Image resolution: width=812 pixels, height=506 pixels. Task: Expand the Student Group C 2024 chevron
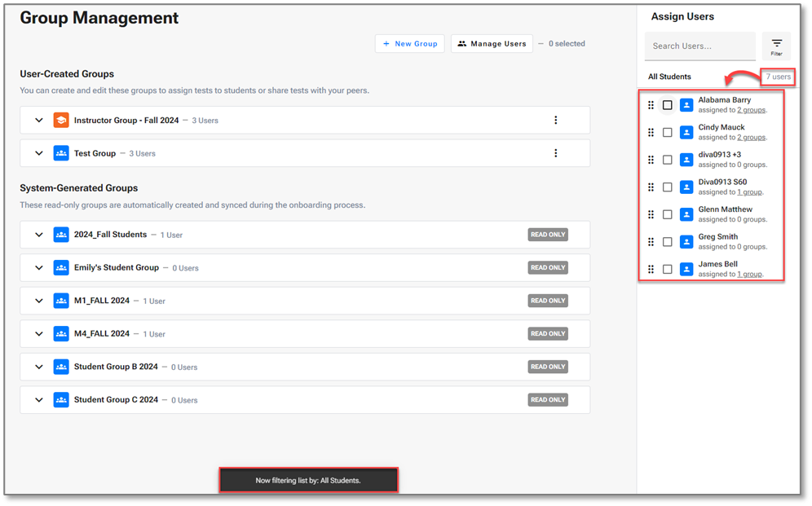[x=38, y=400]
